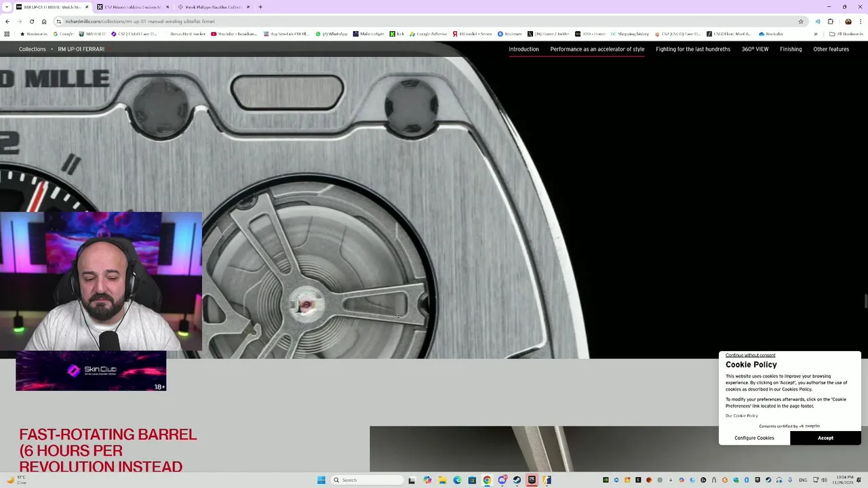
Task: Click the RM UP-01 FERRARI breadcrumb
Action: [81, 49]
